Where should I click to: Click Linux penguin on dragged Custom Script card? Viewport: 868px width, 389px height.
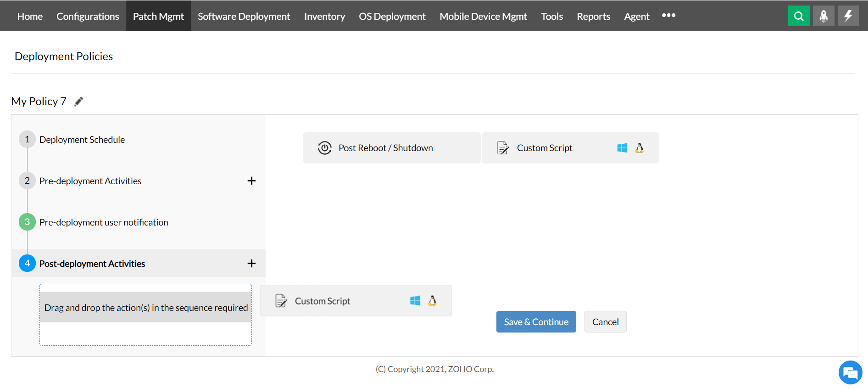(x=432, y=301)
